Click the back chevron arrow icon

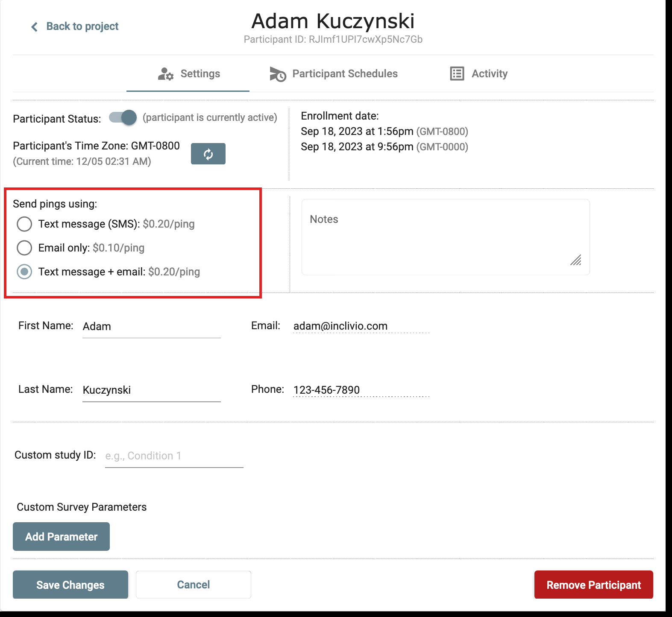click(x=35, y=27)
